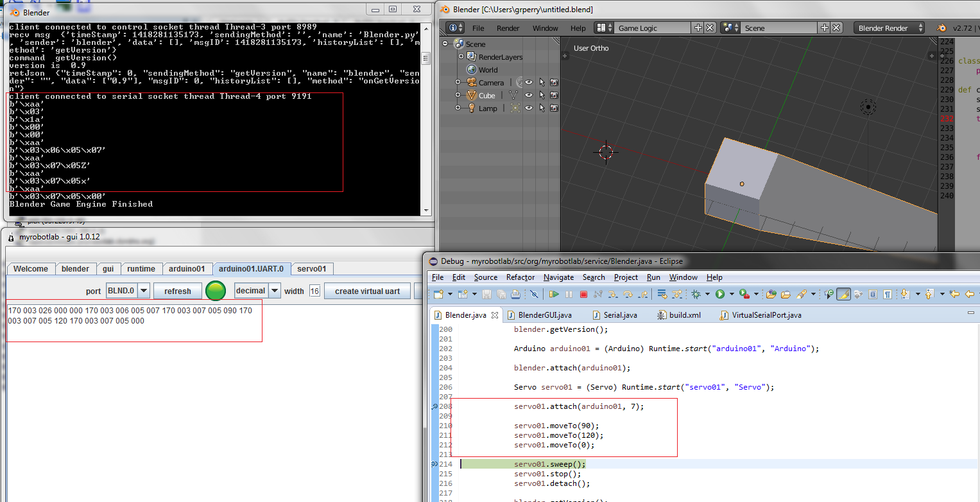Click the Print icon in Eclipse toolbar
This screenshot has height=502, width=980.
click(x=515, y=294)
